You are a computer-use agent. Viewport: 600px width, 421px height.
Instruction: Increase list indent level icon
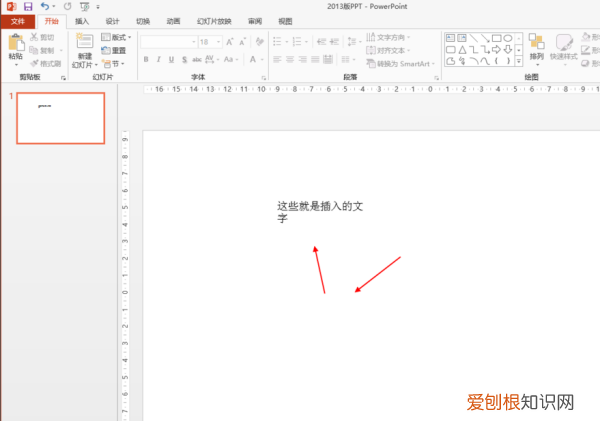point(334,41)
